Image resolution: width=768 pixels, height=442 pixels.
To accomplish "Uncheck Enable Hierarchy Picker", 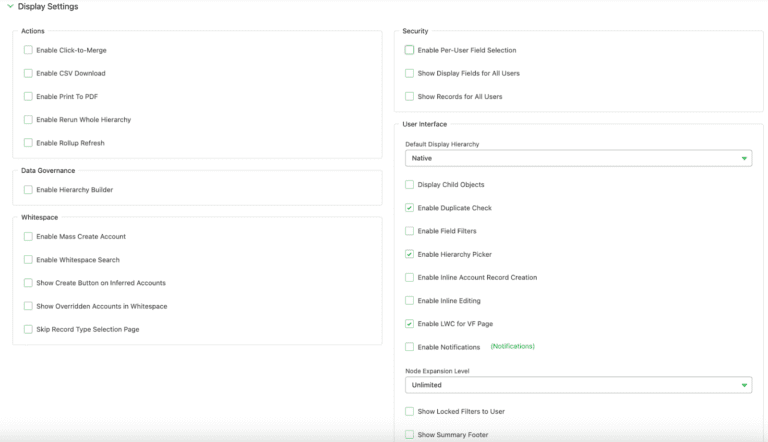I will coord(409,254).
